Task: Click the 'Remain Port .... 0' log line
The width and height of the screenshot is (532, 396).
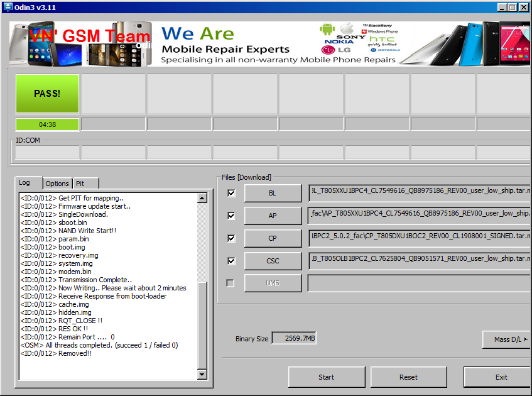Action: point(67,337)
